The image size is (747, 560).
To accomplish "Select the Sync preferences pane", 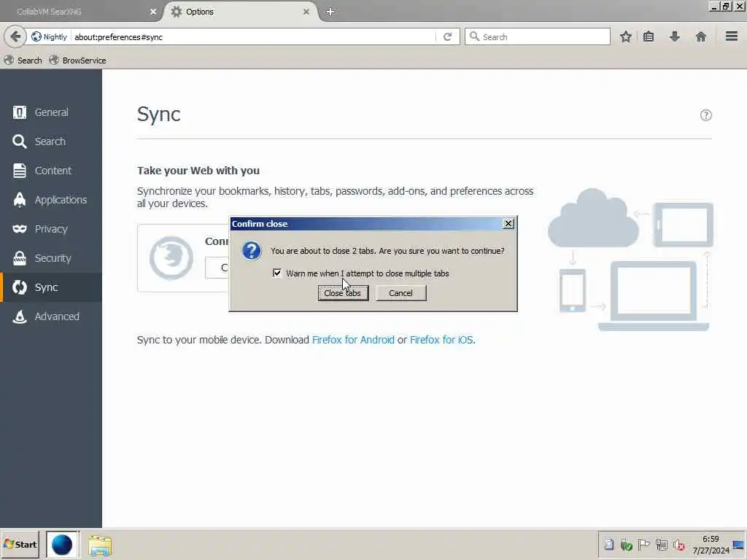I will pyautogui.click(x=51, y=287).
